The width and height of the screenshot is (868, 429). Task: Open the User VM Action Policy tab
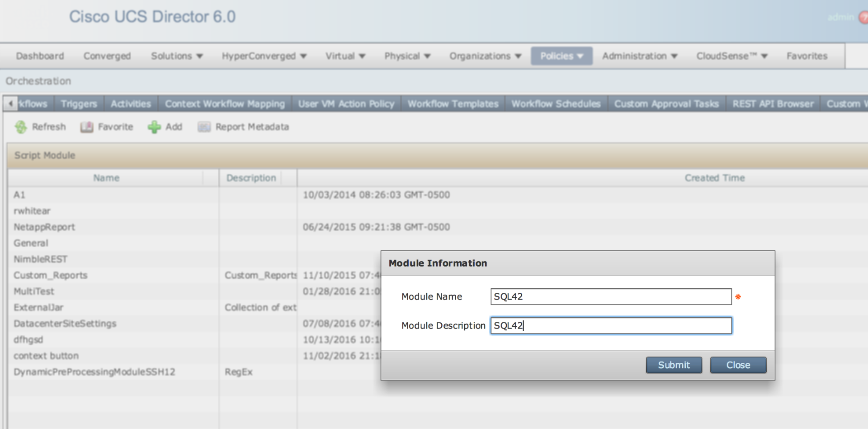click(346, 104)
